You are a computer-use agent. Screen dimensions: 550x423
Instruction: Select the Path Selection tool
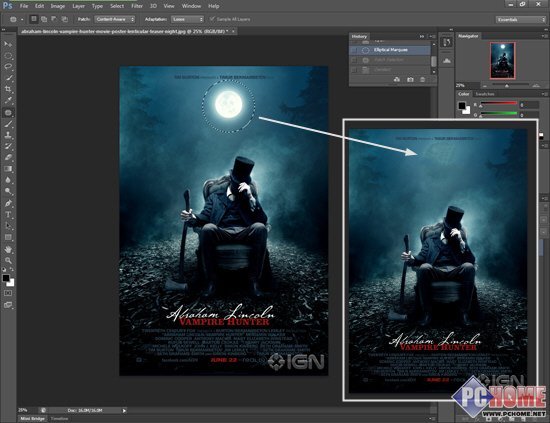pyautogui.click(x=8, y=226)
